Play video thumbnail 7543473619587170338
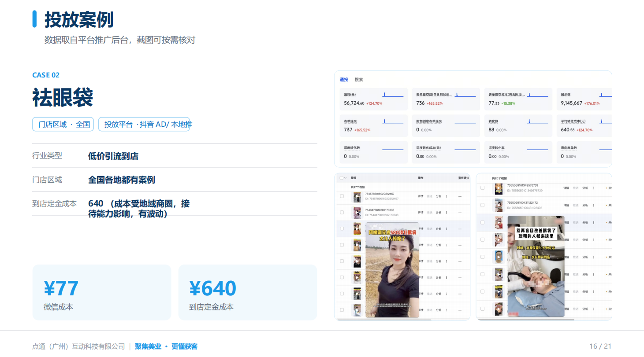Screen dimensions: 644x357 pyautogui.click(x=357, y=213)
